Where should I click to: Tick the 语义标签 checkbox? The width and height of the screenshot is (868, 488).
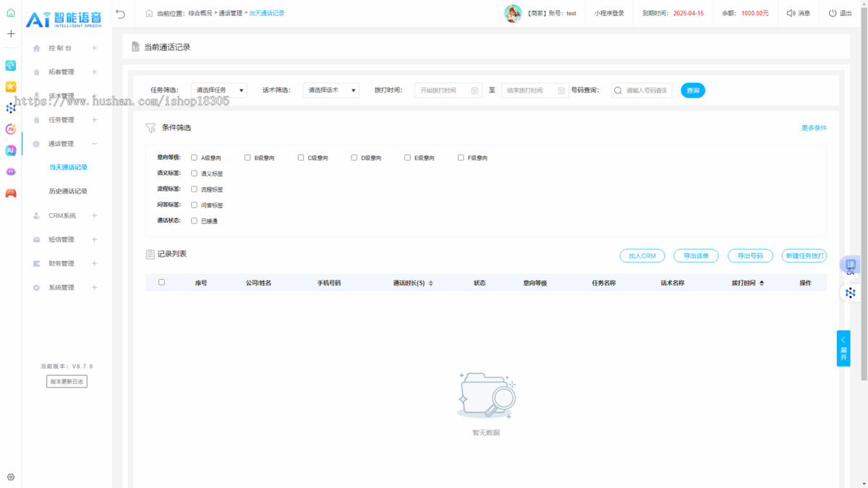tap(194, 173)
